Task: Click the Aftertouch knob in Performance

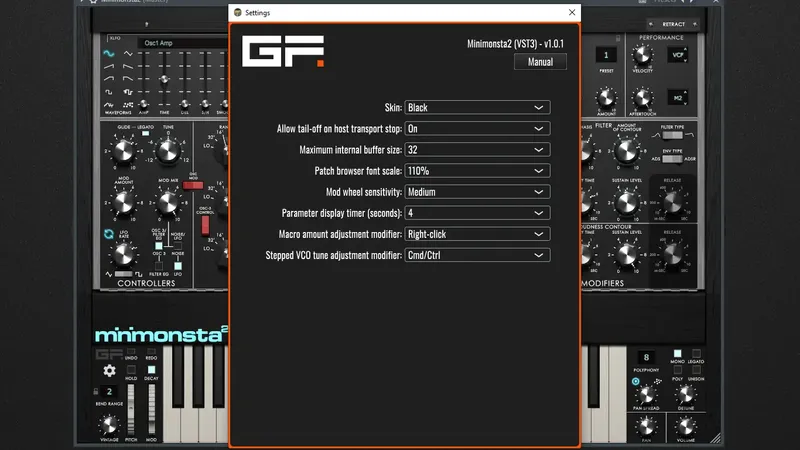Action: coord(642,97)
